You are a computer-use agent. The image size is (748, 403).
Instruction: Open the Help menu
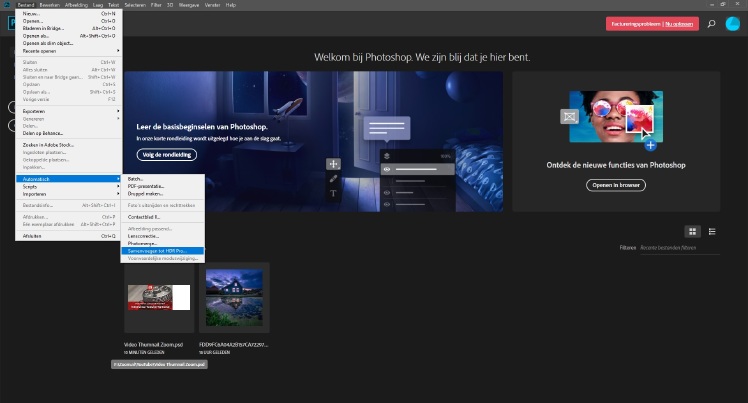pos(231,5)
